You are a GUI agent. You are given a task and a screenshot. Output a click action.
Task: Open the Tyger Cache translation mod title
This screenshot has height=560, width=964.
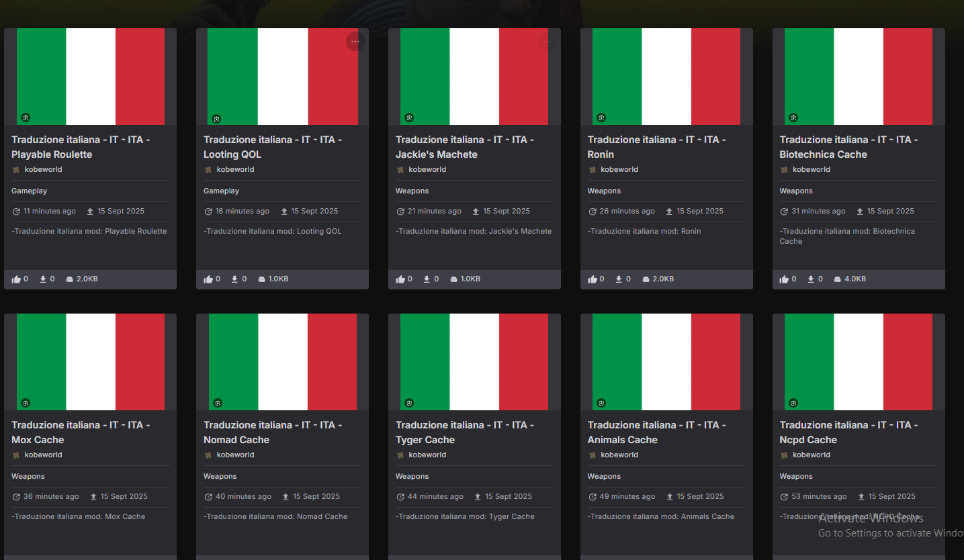click(465, 432)
